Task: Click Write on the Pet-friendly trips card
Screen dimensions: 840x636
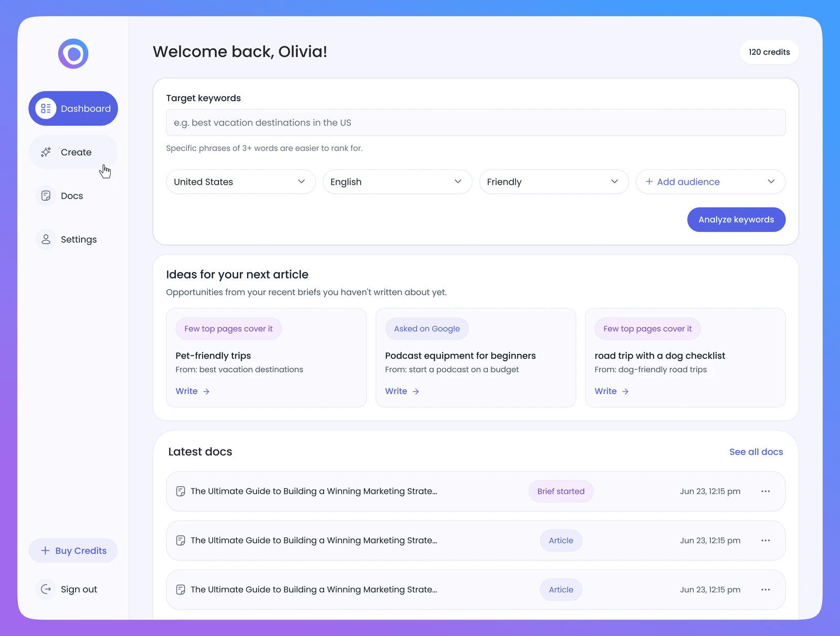Action: coord(192,391)
